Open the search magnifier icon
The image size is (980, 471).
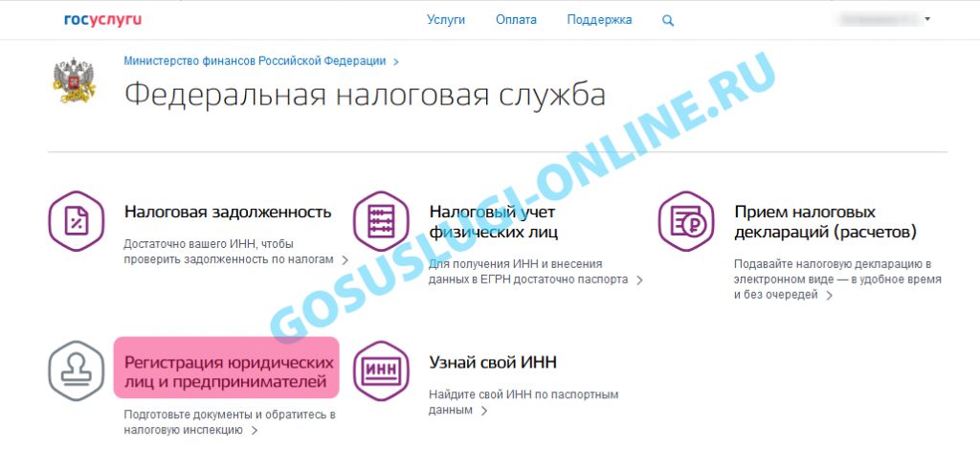coord(668,21)
